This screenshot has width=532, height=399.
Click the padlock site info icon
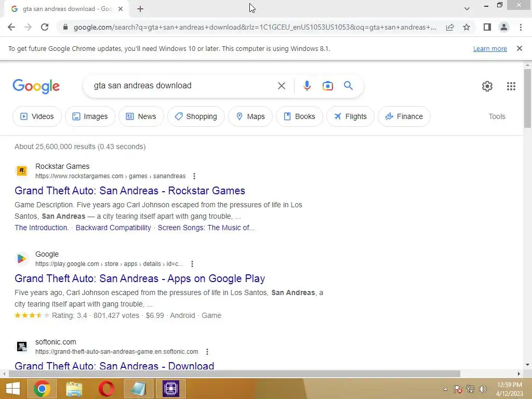click(65, 27)
